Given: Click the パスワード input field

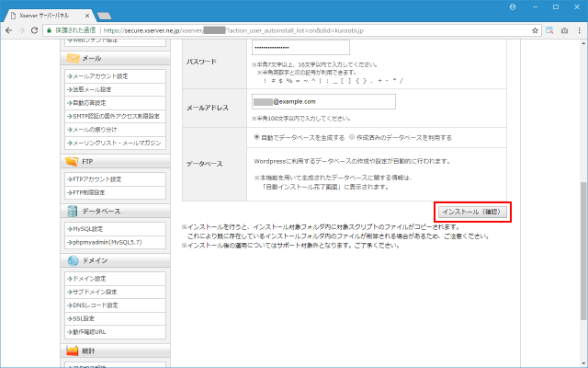Looking at the screenshot, I should [x=300, y=48].
